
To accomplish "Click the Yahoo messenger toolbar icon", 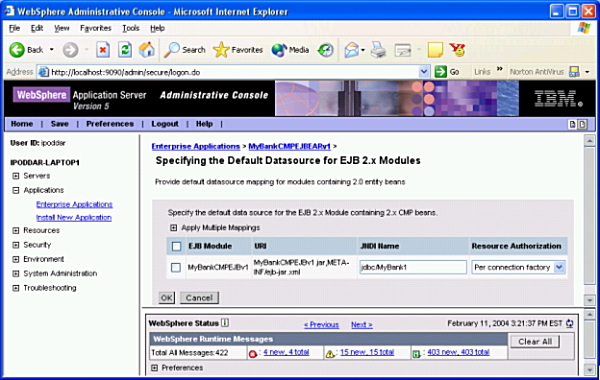I will (457, 50).
